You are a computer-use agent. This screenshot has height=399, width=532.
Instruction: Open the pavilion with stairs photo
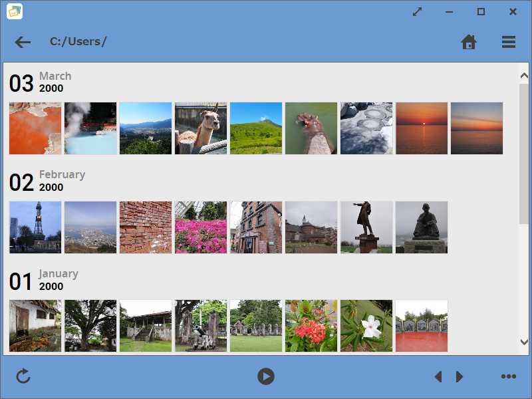pos(146,326)
